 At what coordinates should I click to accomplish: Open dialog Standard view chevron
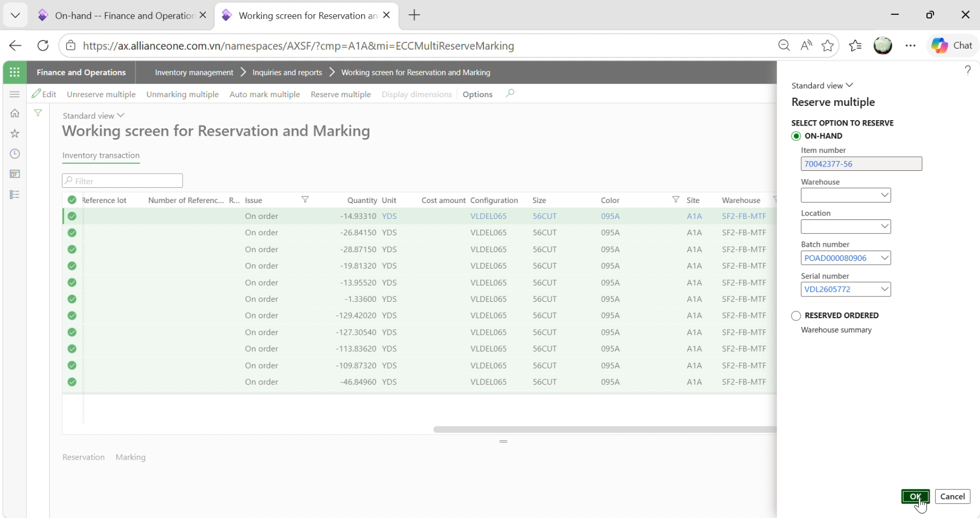(849, 85)
